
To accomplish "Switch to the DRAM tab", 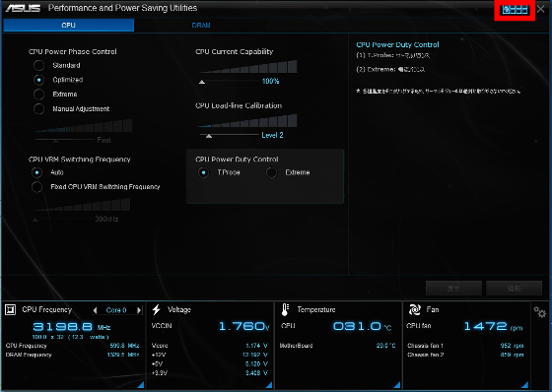I will click(201, 26).
